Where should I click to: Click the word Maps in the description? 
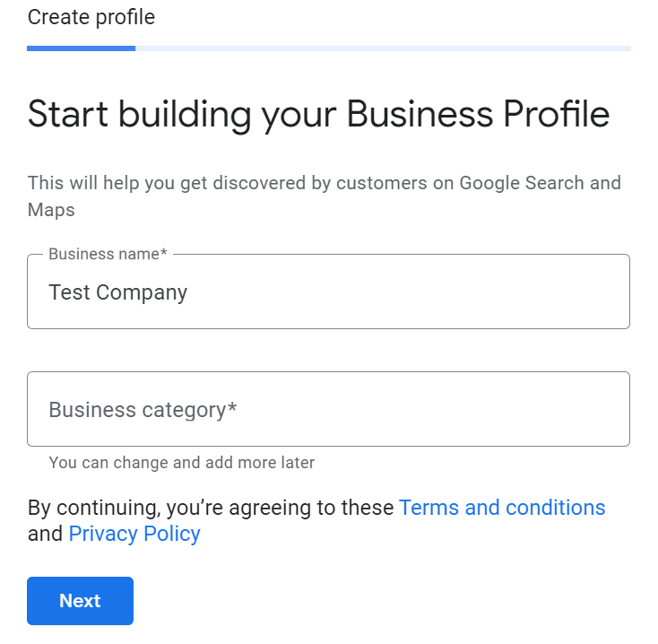(x=51, y=210)
